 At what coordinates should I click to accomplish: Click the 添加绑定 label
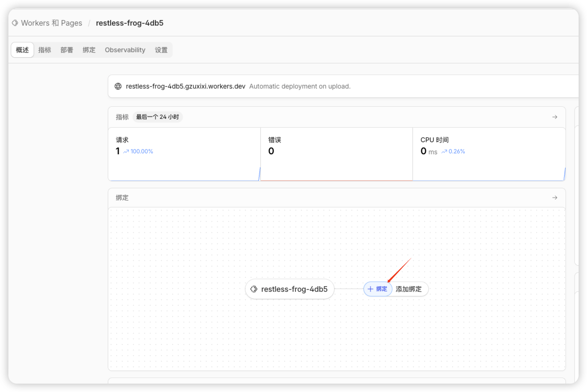(x=409, y=289)
